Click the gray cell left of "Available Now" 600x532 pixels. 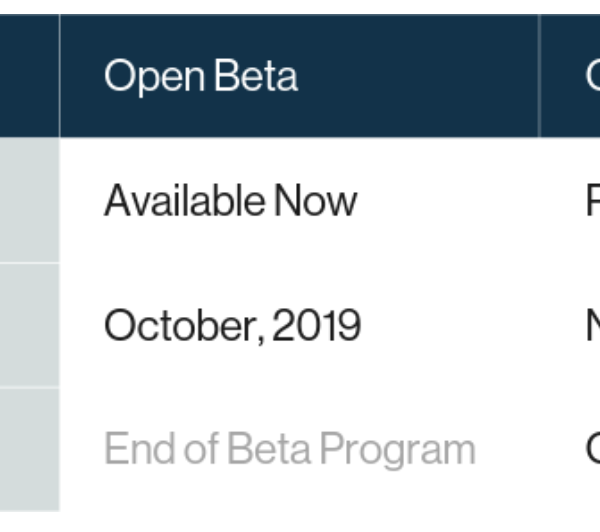pos(29,200)
